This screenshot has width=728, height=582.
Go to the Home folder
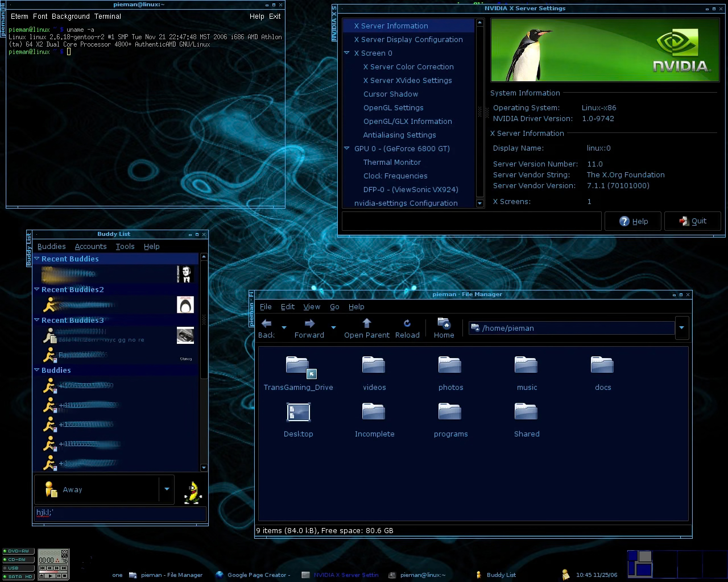(444, 323)
